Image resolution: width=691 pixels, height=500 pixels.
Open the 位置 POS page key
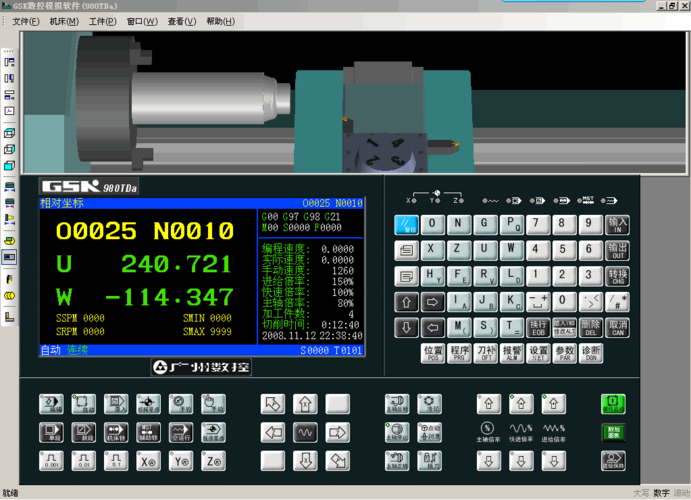433,353
